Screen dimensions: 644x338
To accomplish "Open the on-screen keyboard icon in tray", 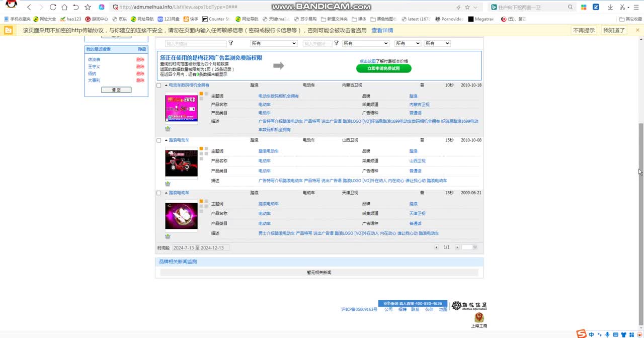I will click(x=615, y=334).
